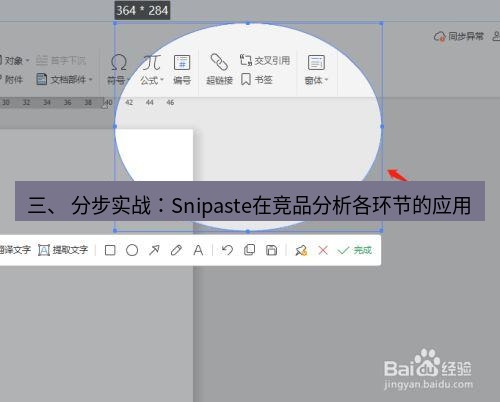Click the bottom-left selection handle
The image size is (500, 402).
tap(115, 230)
